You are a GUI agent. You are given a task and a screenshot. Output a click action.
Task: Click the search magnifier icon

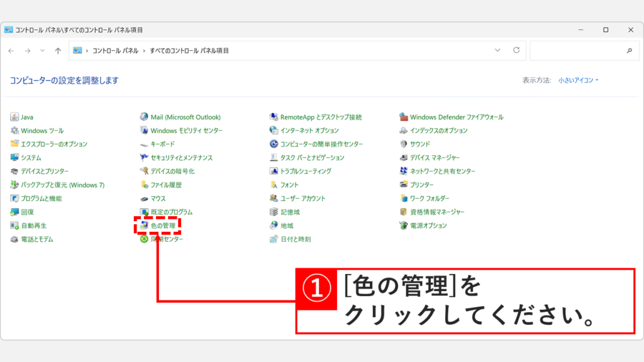[x=629, y=50]
